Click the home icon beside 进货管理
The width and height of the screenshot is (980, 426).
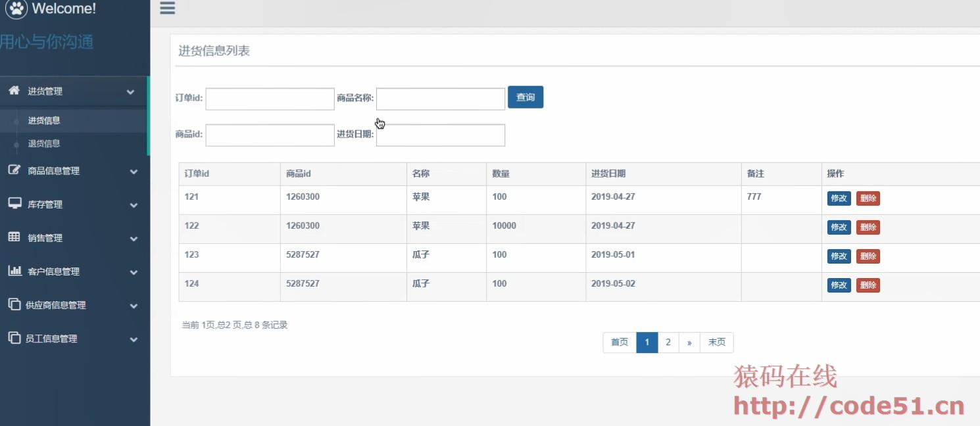(x=14, y=91)
